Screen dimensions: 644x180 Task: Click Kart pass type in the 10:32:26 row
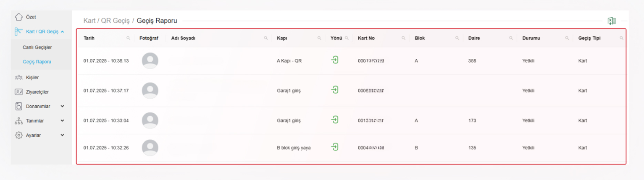[x=582, y=148]
